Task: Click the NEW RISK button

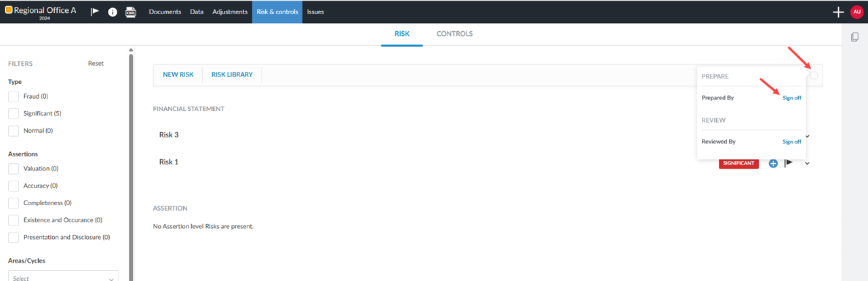Action: tap(178, 74)
